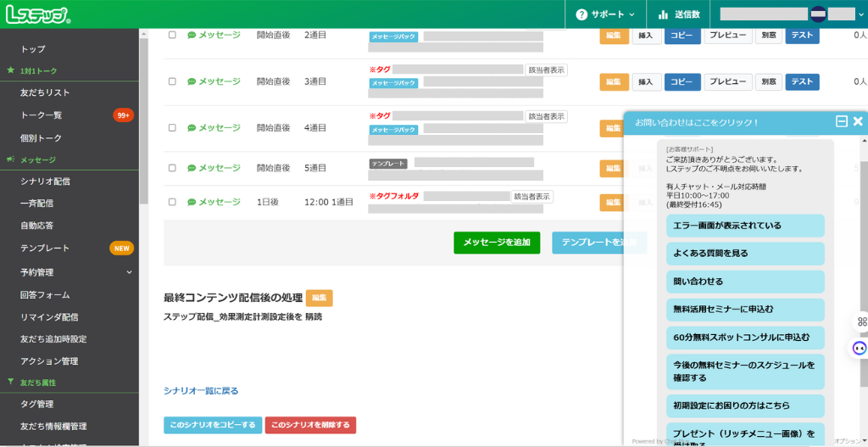Image resolution: width=868 pixels, height=447 pixels.
Task: Expand the account dropdown arrow
Action: [x=861, y=14]
